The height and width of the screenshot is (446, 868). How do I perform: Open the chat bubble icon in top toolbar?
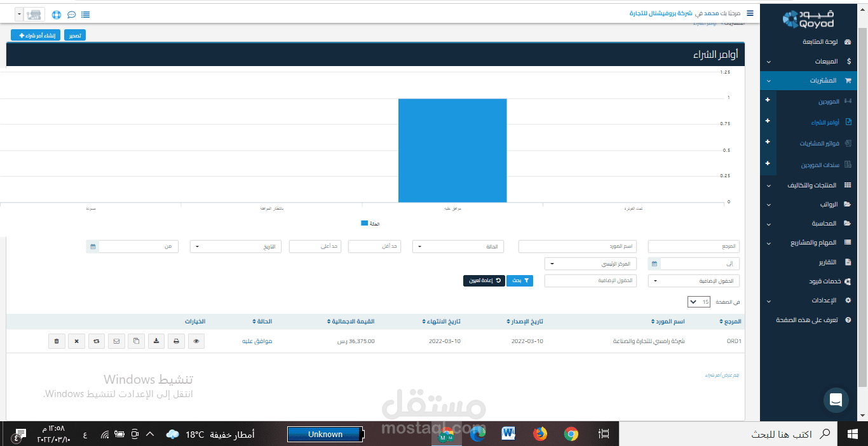coord(71,14)
